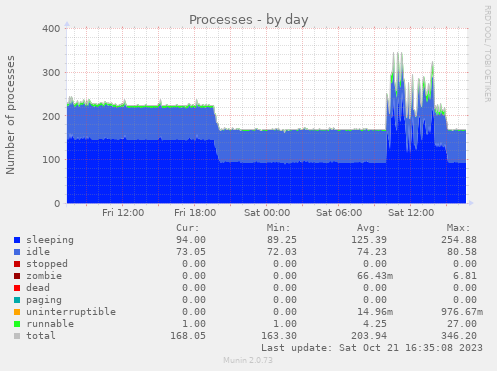Click total current value 168.05
Viewport: 497px width, 371px height.
pyautogui.click(x=188, y=336)
